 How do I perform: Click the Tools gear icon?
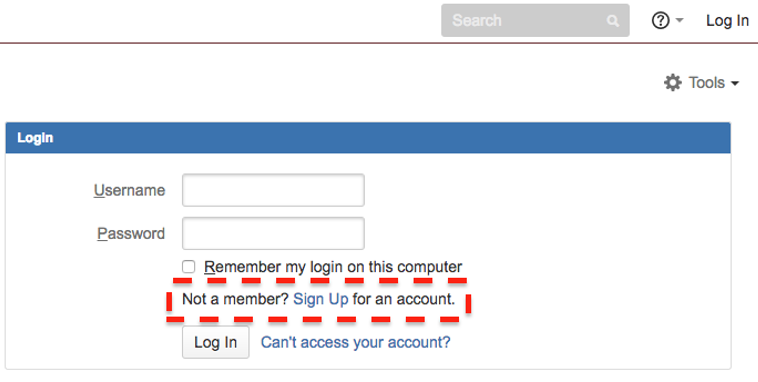[672, 83]
